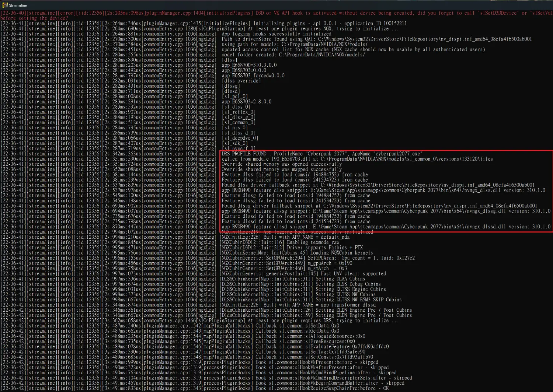Click the "DRS PROFILE FOUND" Cyberpunk 2077 line
The image size is (553, 392).
coord(322,154)
